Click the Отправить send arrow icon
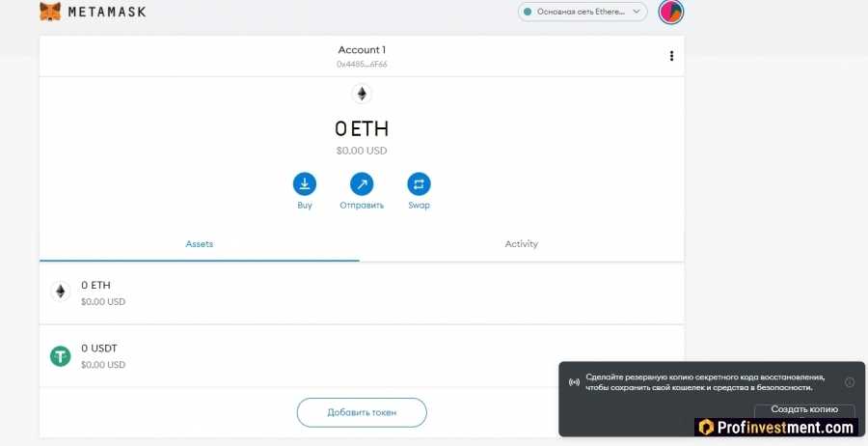This screenshot has height=446, width=868. (x=362, y=184)
